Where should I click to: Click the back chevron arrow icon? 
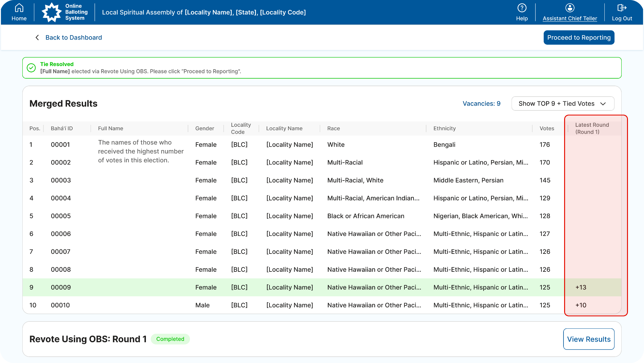(37, 37)
